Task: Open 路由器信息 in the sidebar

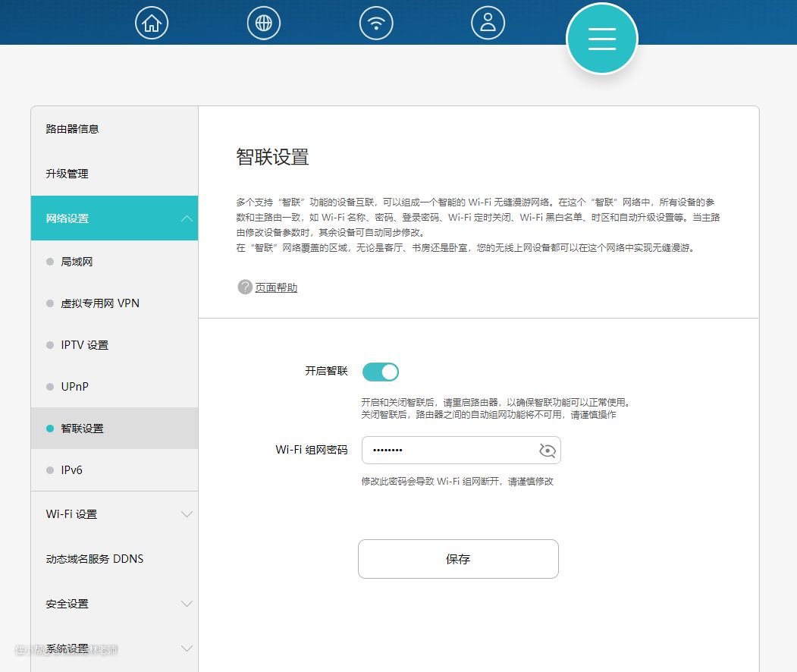Action: pyautogui.click(x=73, y=129)
